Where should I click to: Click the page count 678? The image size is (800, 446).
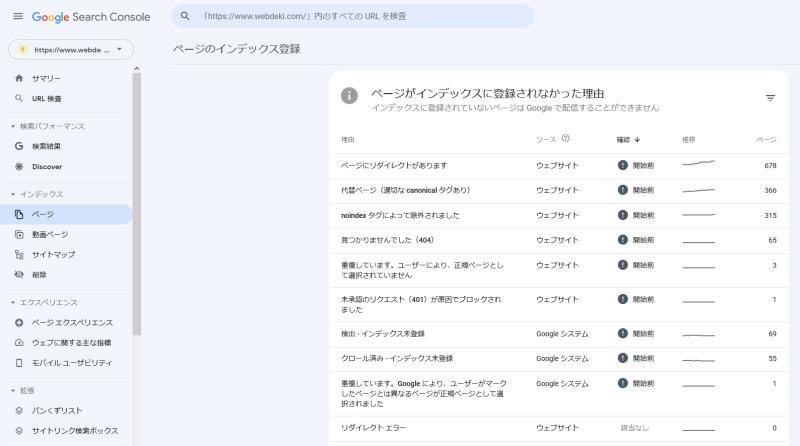point(770,166)
